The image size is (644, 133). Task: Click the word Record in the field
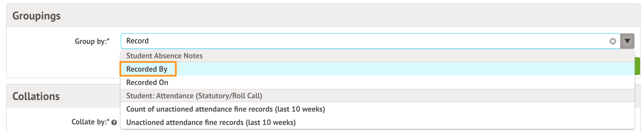coord(137,41)
